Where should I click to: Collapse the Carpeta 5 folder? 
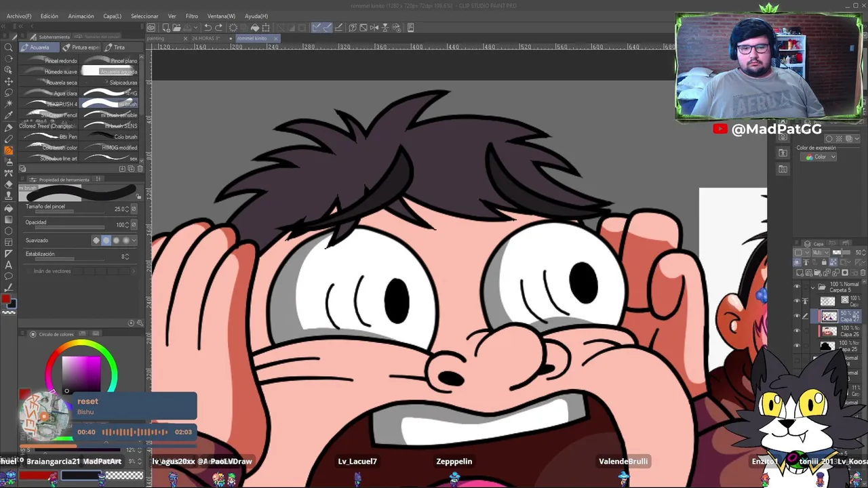(x=813, y=287)
